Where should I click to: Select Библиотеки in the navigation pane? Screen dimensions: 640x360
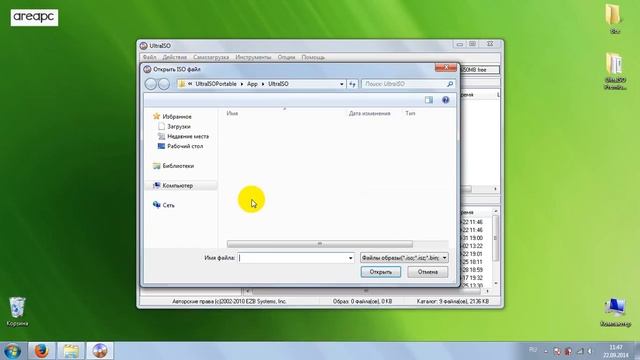178,166
